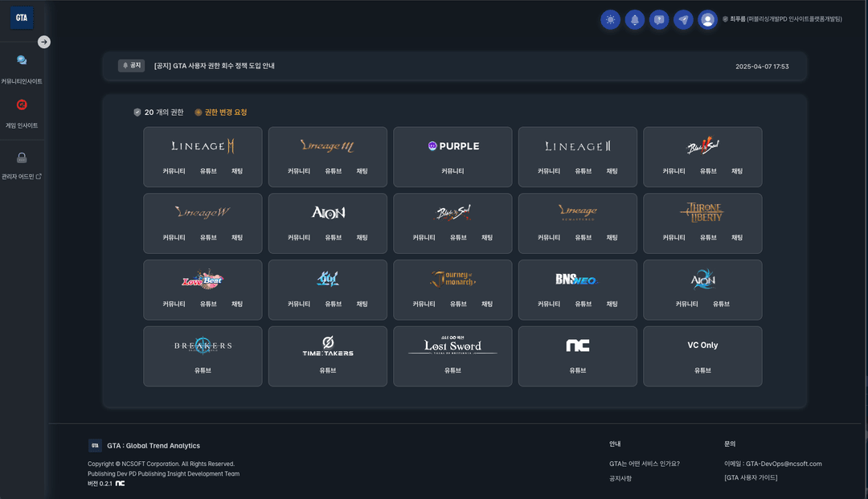Click the BNS NEO game logo

[x=577, y=280]
